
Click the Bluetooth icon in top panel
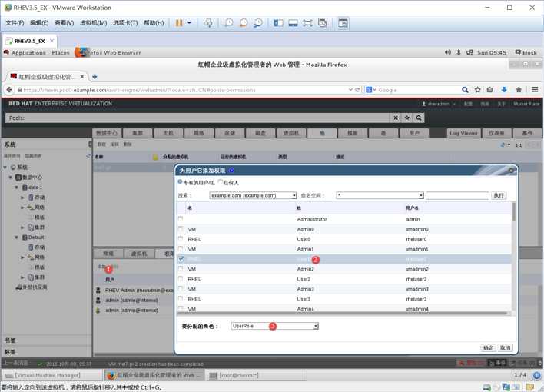(458, 52)
